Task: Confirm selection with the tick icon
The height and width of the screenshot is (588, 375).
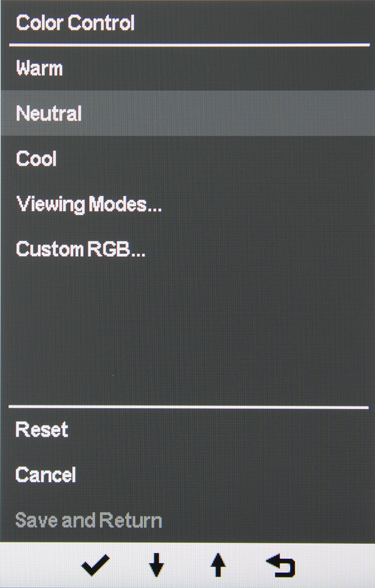Action: [x=95, y=566]
